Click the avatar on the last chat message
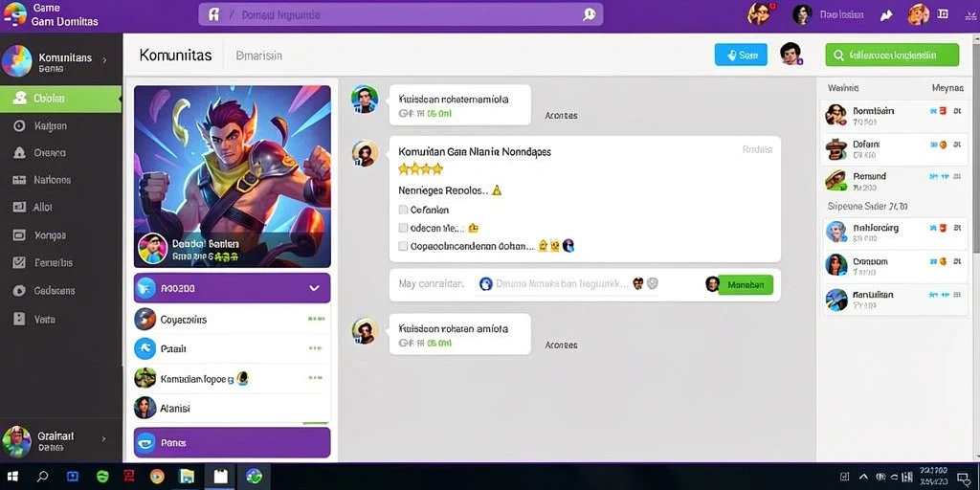This screenshot has height=490, width=980. [365, 331]
